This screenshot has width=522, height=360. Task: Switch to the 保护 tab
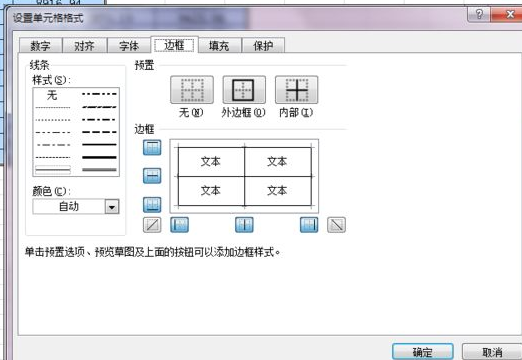click(263, 46)
